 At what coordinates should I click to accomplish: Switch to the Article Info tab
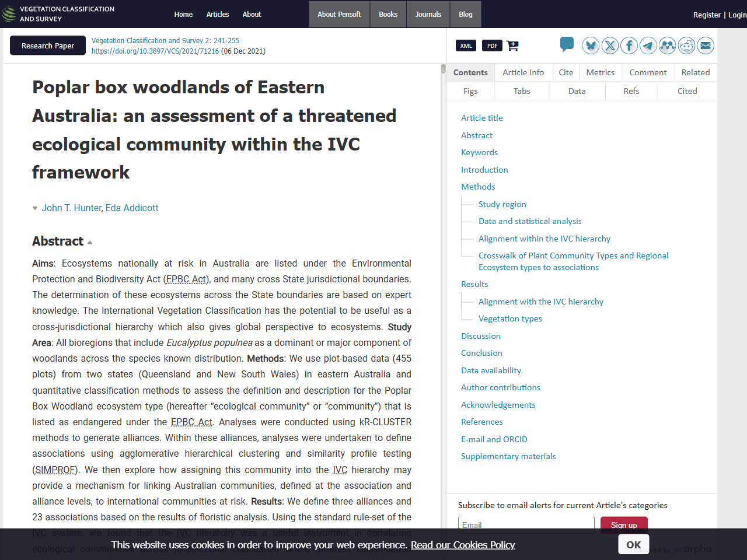pyautogui.click(x=523, y=72)
